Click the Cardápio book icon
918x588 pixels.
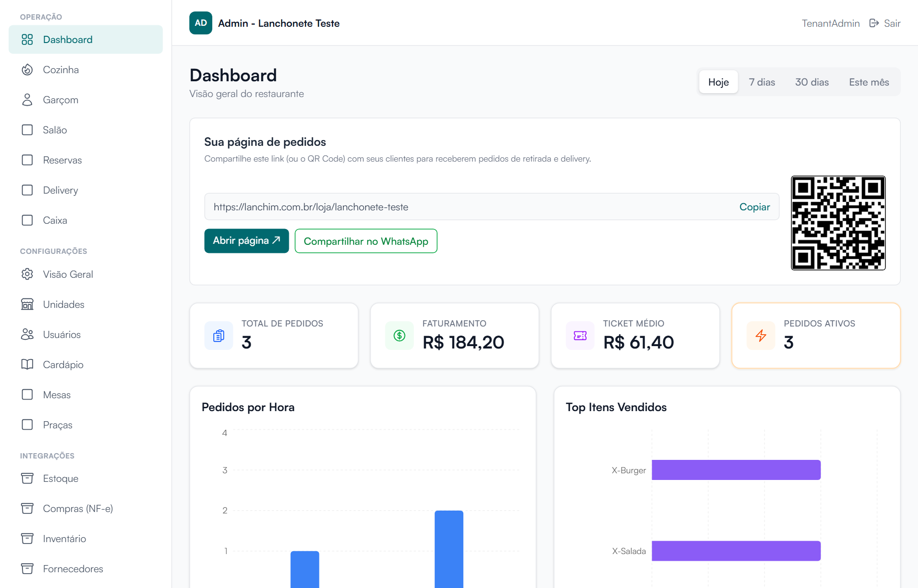click(x=27, y=365)
